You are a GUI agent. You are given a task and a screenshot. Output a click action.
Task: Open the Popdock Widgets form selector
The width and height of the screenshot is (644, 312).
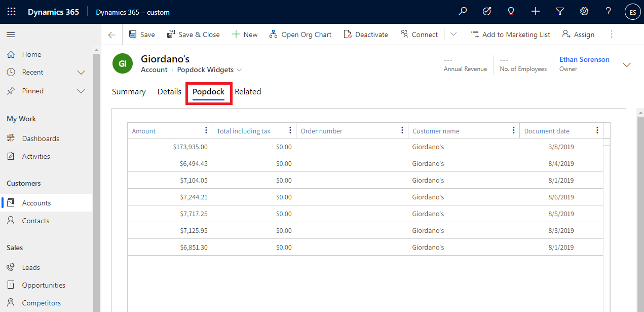coord(210,70)
